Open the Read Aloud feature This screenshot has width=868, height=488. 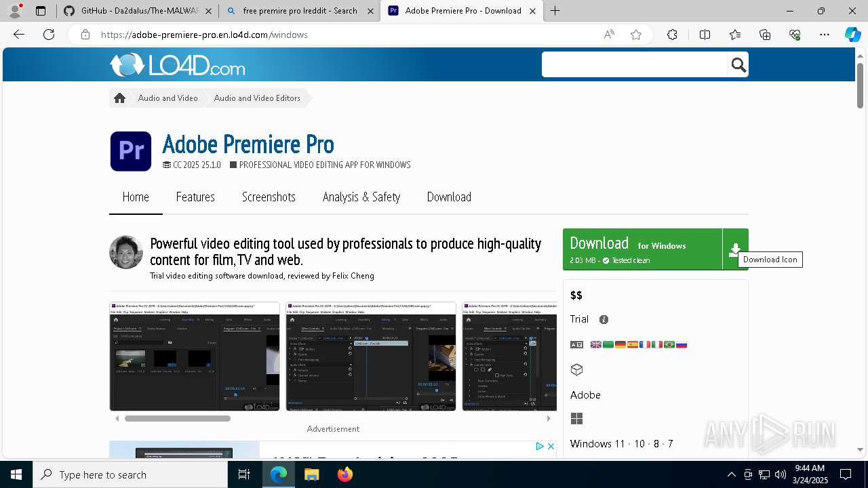pyautogui.click(x=609, y=35)
